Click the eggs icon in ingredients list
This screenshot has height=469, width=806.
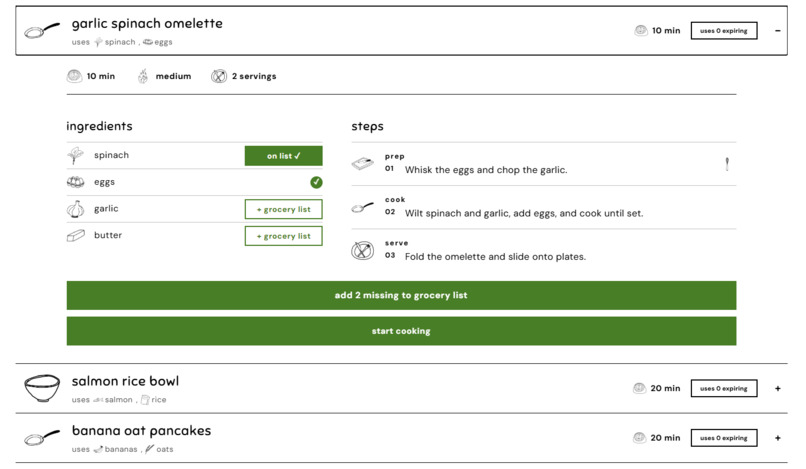(x=76, y=182)
